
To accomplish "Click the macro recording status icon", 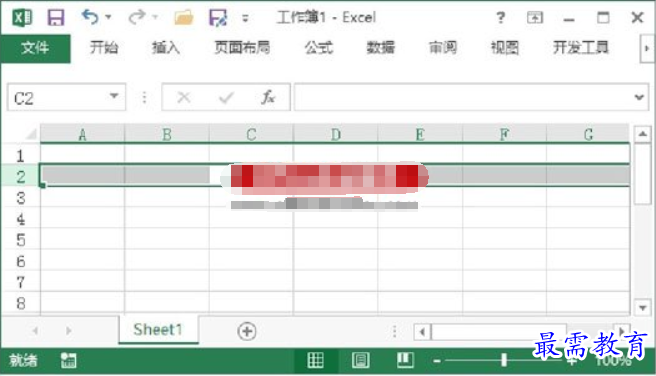I will (x=68, y=360).
